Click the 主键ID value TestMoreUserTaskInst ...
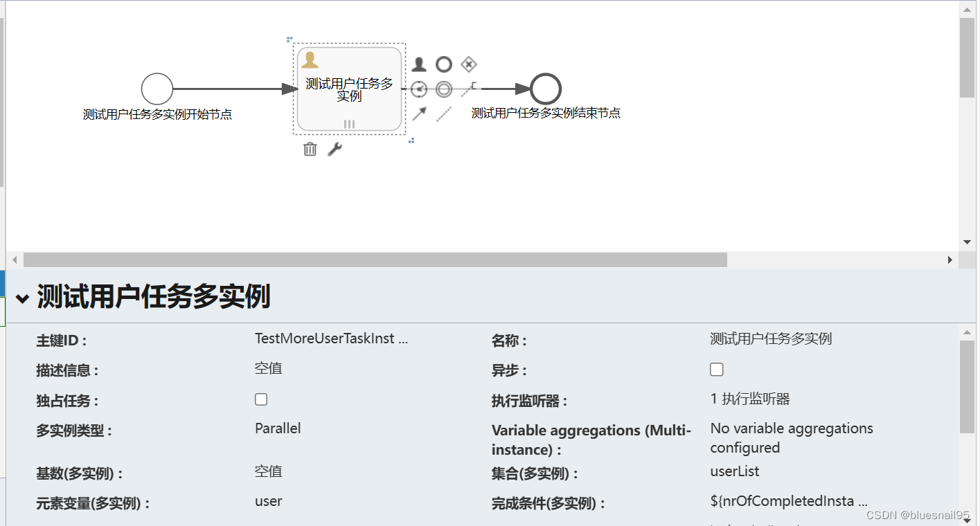 tap(331, 338)
